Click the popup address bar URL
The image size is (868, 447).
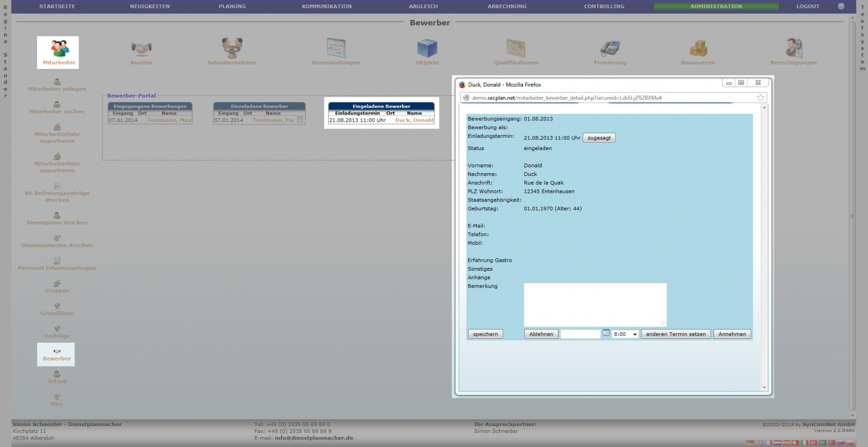pos(567,97)
